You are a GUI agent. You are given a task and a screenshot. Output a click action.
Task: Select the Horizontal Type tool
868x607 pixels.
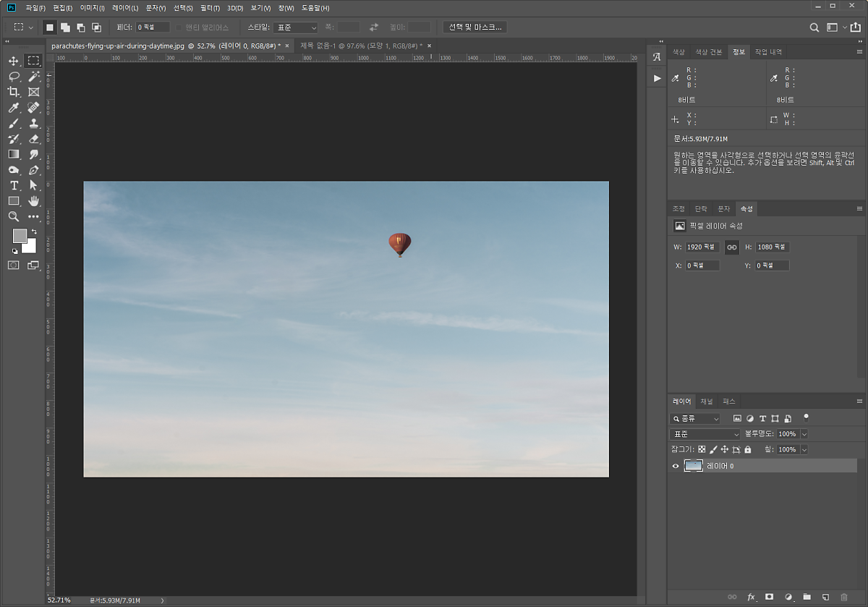[x=14, y=186]
